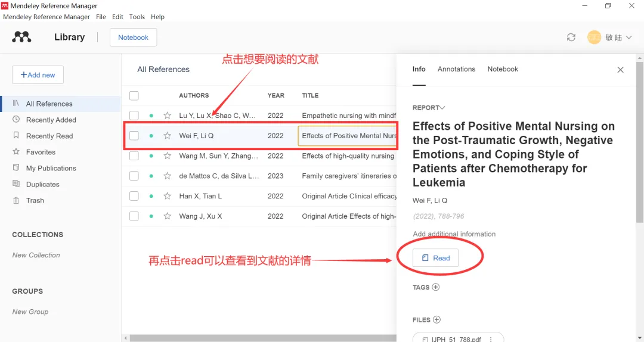Click the Recently Added clock icon
The image size is (644, 342).
click(x=16, y=119)
